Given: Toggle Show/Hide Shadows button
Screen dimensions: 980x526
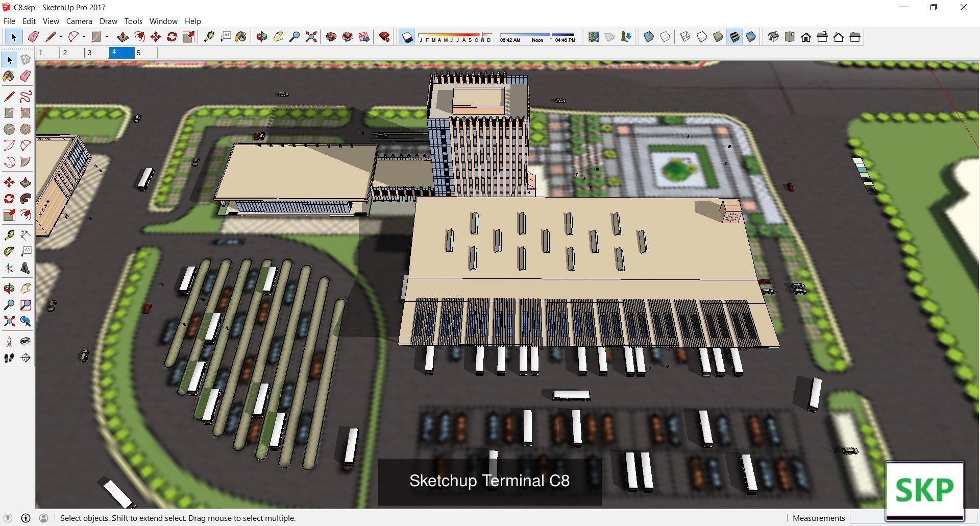Looking at the screenshot, I should tap(407, 37).
